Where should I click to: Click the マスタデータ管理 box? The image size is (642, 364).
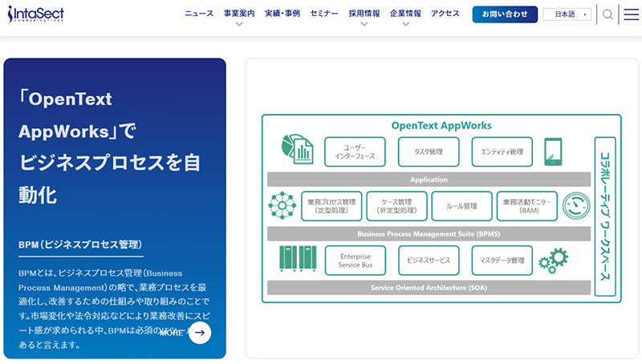click(x=502, y=261)
